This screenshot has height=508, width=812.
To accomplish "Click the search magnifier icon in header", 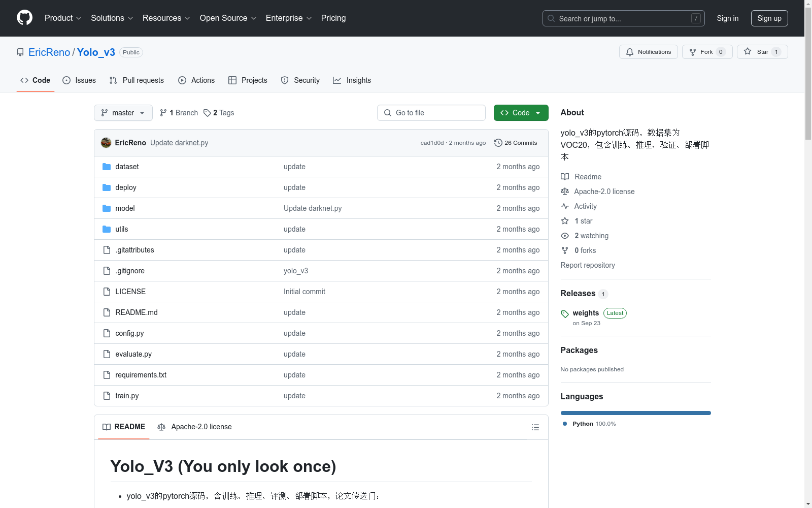I will pos(551,18).
